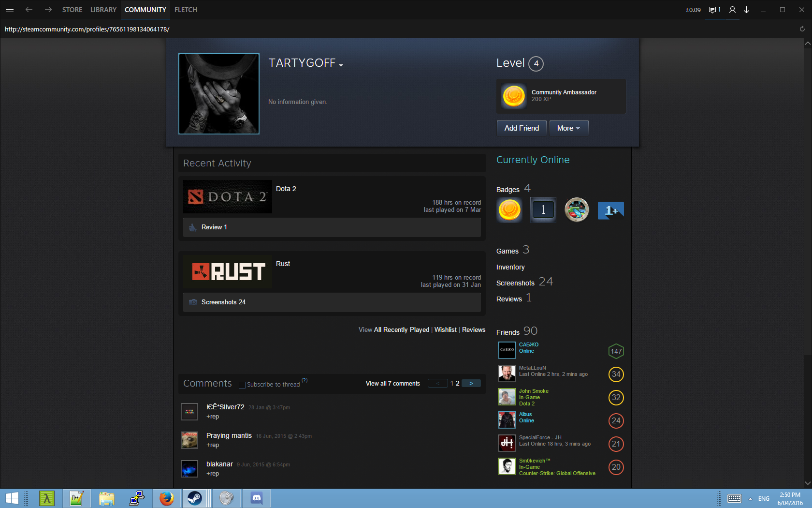Open the More dropdown menu
Viewport: 812px width, 508px height.
[x=568, y=128]
